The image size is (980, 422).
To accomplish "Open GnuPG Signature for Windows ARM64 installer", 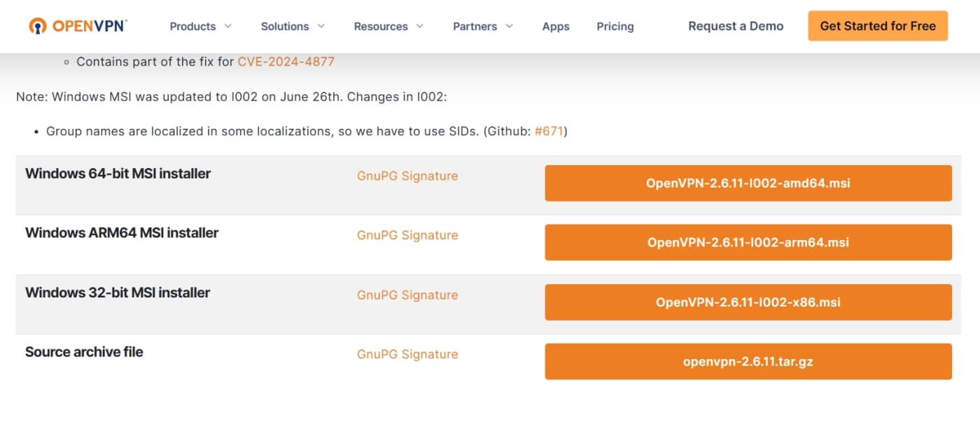I will 407,235.
